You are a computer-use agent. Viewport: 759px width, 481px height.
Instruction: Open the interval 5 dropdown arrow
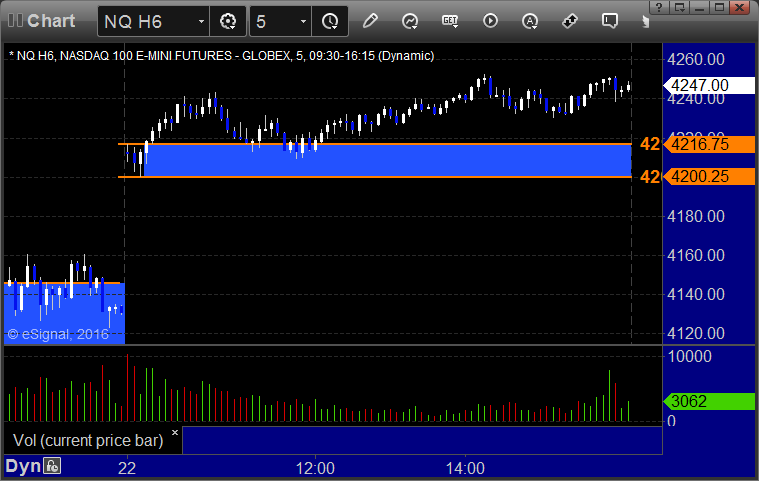click(304, 21)
